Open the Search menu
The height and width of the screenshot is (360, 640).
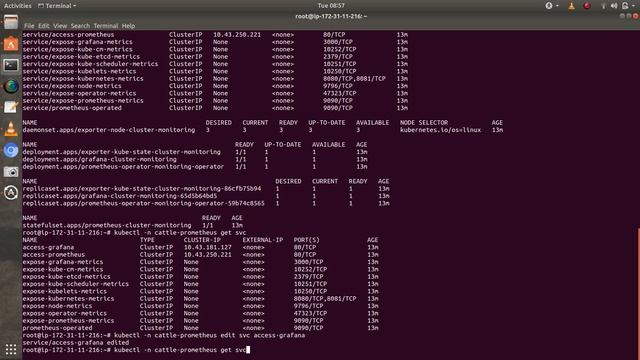(80, 26)
